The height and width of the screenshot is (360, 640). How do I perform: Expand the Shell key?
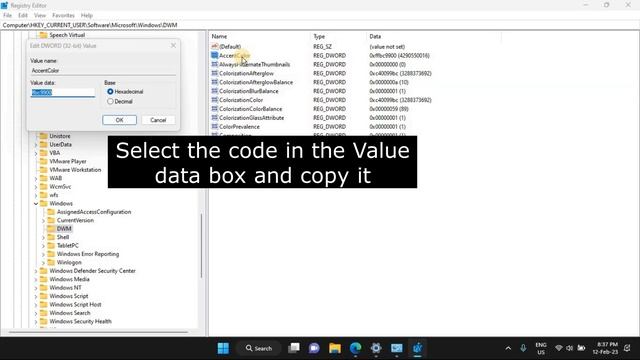(x=43, y=237)
